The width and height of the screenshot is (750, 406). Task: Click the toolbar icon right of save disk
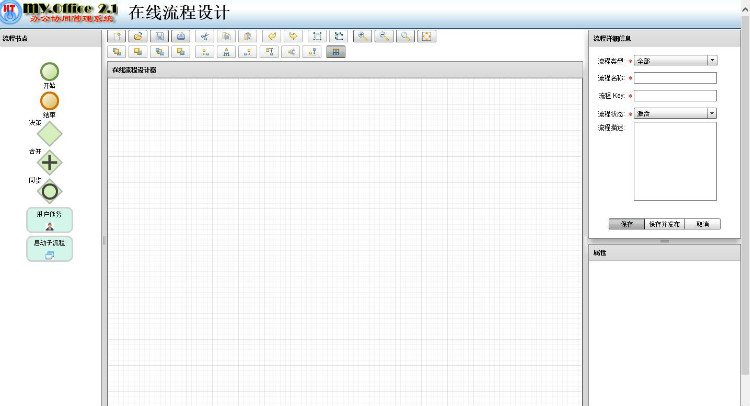point(181,36)
